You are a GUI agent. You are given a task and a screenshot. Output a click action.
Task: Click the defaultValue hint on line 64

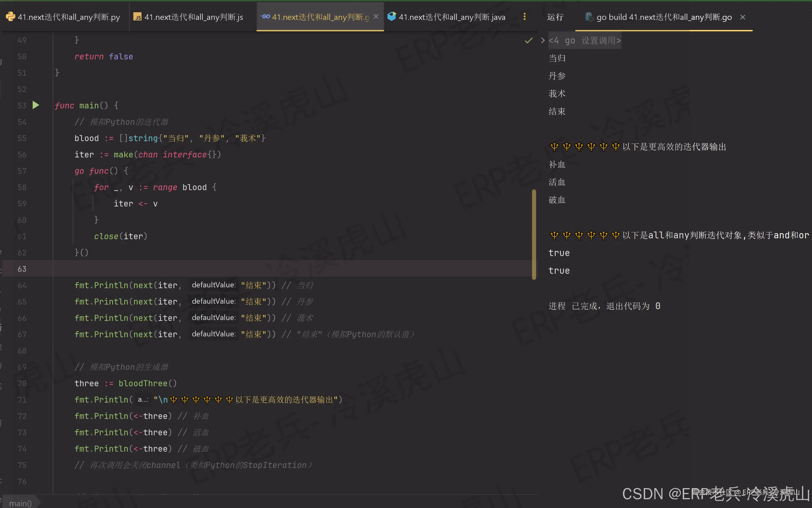213,285
